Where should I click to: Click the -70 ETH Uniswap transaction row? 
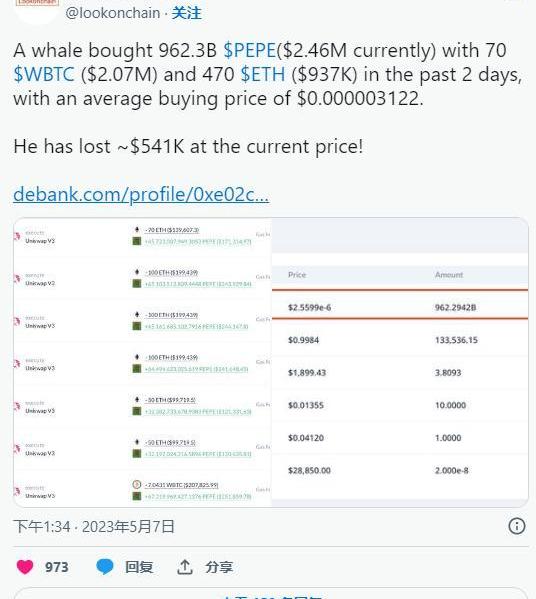[142, 236]
